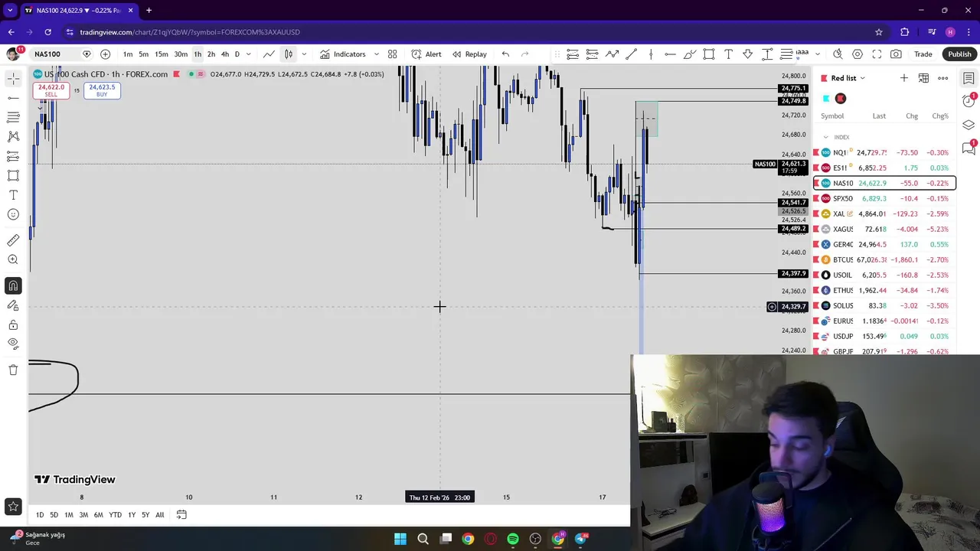Open chart settings hexagon icon
The width and height of the screenshot is (980, 551).
pyautogui.click(x=857, y=54)
